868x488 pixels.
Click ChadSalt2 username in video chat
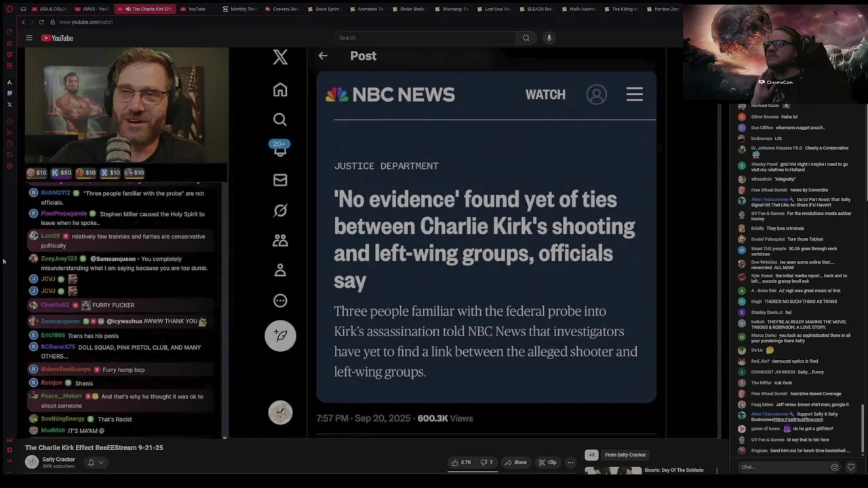click(x=55, y=305)
